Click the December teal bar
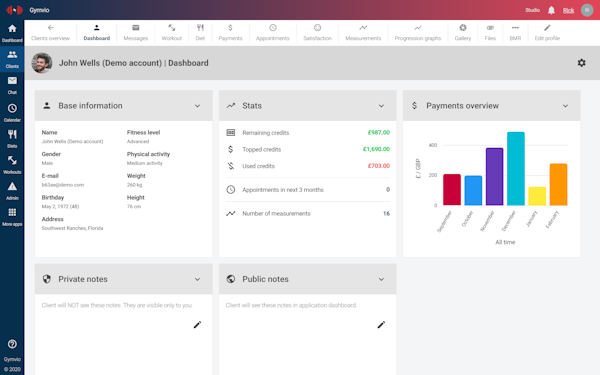The width and height of the screenshot is (600, 375). (x=516, y=169)
